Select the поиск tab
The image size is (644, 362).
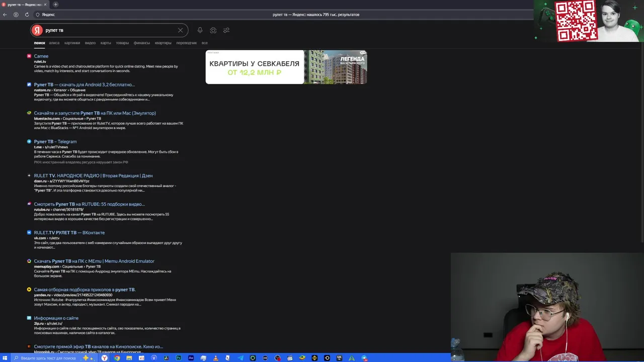(40, 43)
